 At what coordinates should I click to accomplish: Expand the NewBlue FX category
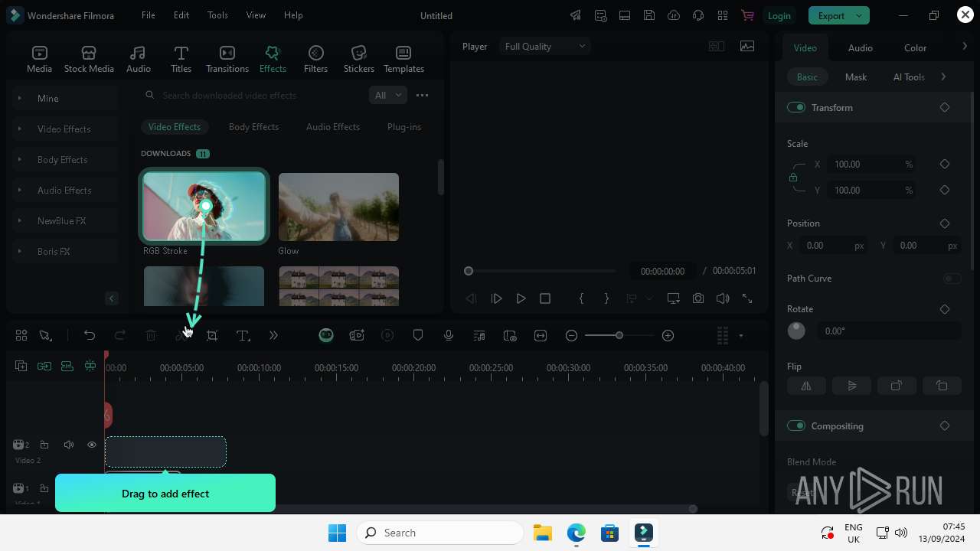(64, 220)
